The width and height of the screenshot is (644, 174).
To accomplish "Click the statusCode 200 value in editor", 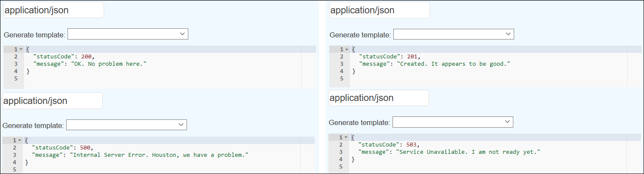I will (x=86, y=56).
